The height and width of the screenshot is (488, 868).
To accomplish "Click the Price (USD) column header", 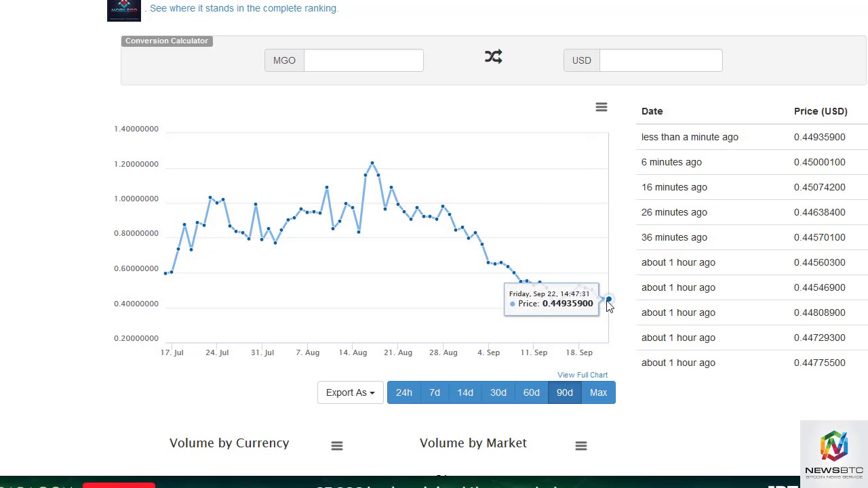I will [821, 111].
